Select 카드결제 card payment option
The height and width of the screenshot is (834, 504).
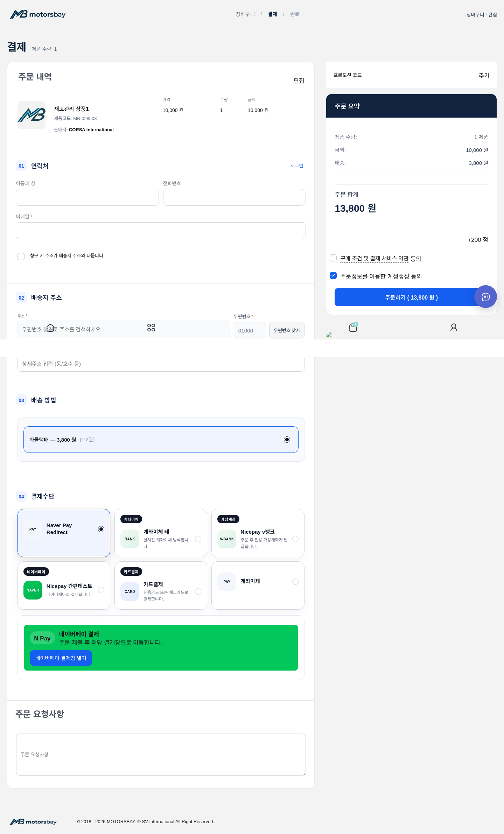(x=161, y=586)
